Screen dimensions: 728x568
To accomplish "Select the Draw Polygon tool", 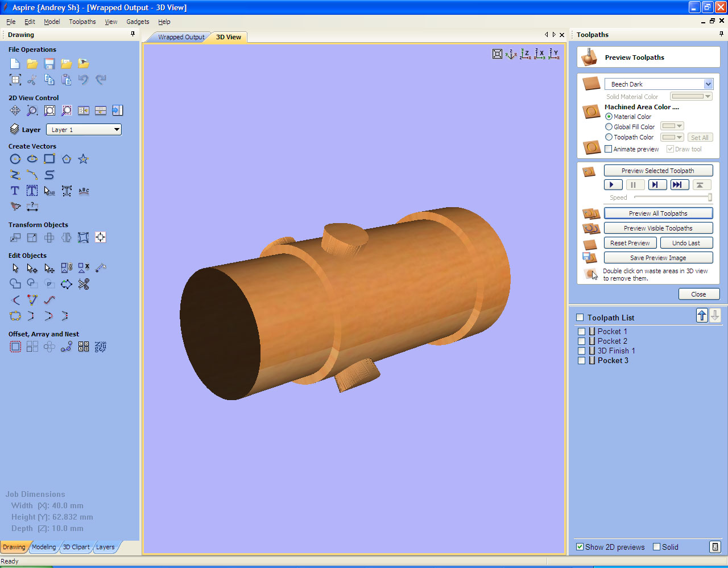I will [67, 159].
